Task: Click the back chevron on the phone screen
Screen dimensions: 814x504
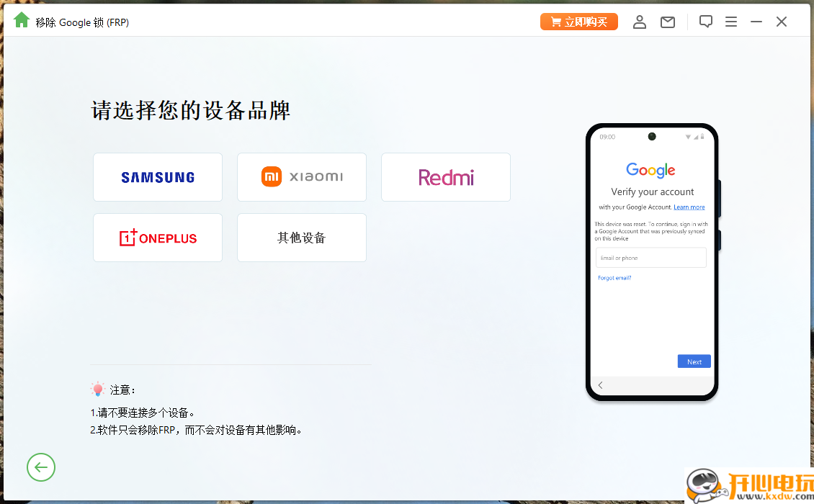Action: pos(601,385)
